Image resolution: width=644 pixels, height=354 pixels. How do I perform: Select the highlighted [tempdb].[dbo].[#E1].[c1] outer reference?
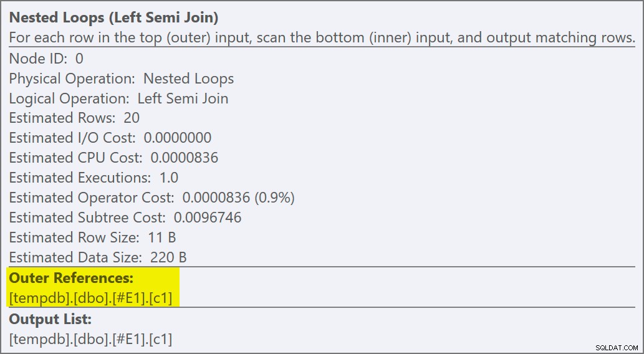90,298
